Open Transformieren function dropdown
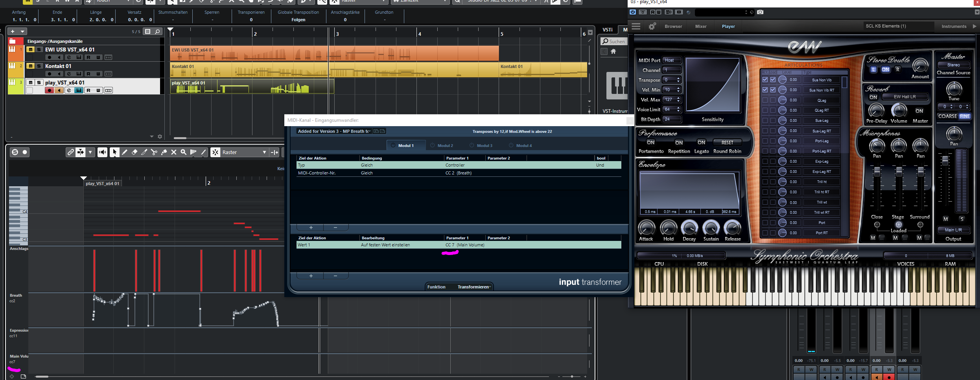The height and width of the screenshot is (380, 980). (474, 287)
